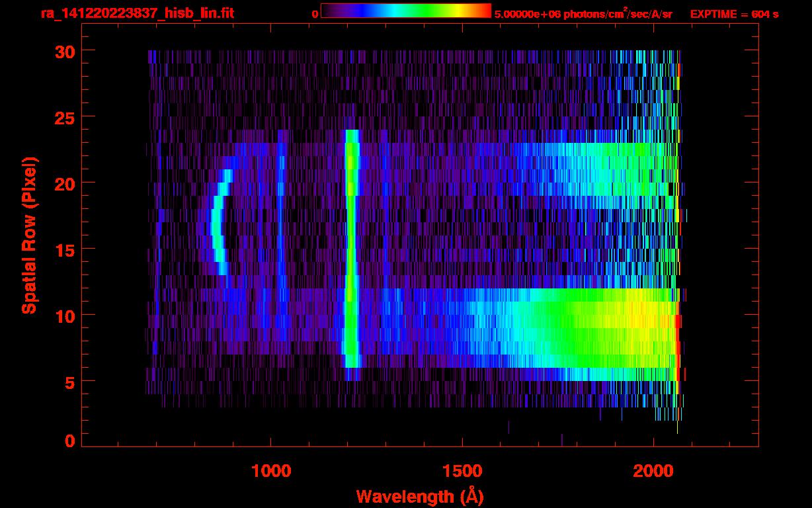Click the x-axis tick label 2000

click(653, 470)
